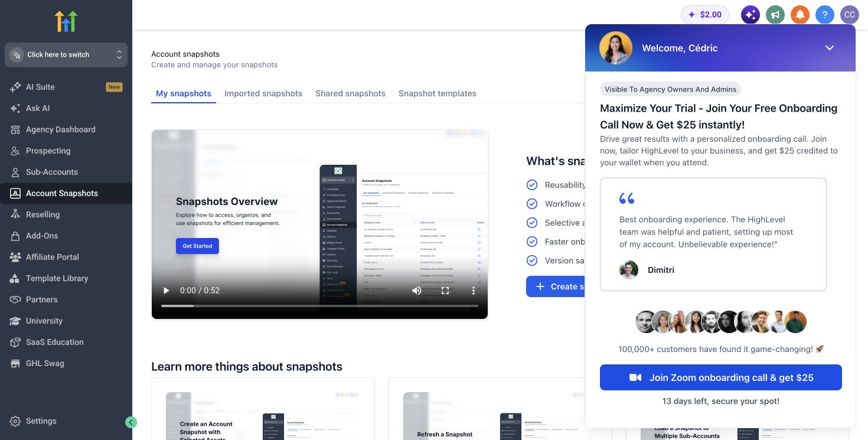Viewport: 868px width, 440px height.
Task: Open announcements megaphone icon
Action: [775, 15]
